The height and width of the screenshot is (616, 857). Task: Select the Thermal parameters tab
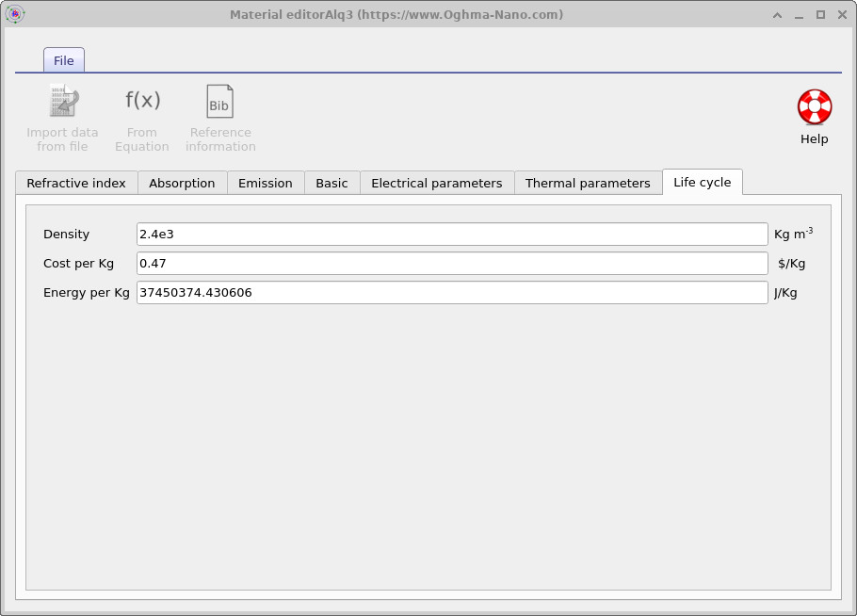pyautogui.click(x=588, y=183)
